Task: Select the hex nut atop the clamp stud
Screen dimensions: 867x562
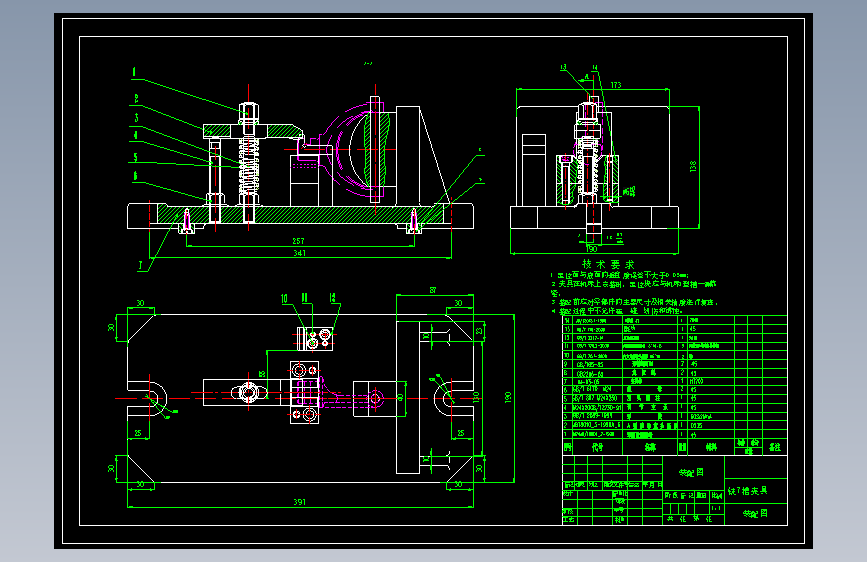Action: click(x=249, y=111)
